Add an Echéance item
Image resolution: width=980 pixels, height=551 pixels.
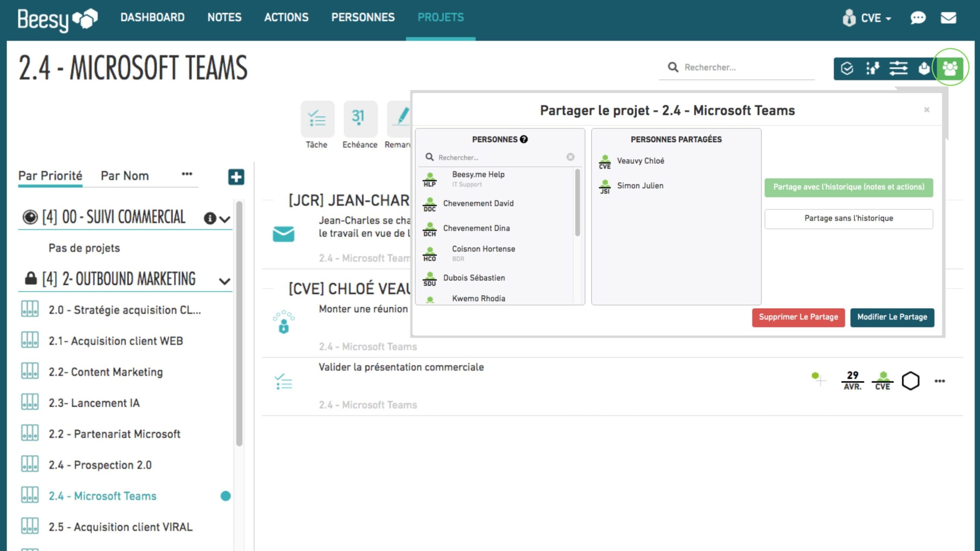[360, 119]
